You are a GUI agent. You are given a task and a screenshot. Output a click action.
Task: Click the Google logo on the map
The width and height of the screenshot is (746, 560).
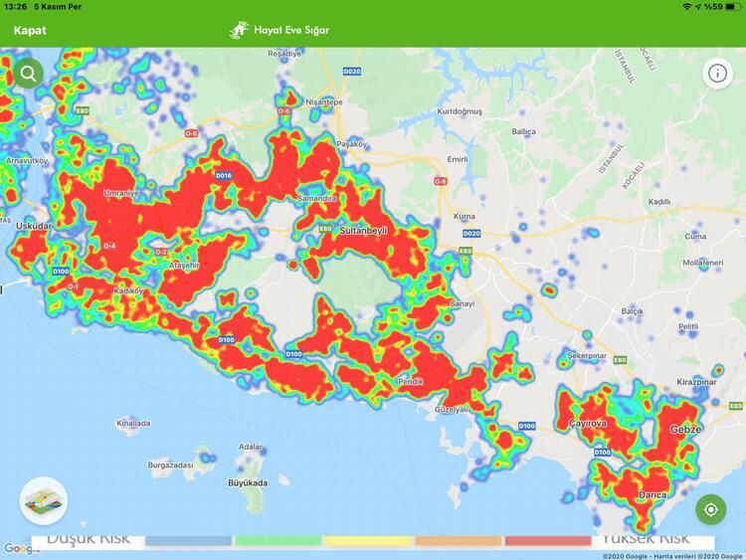coord(20,549)
